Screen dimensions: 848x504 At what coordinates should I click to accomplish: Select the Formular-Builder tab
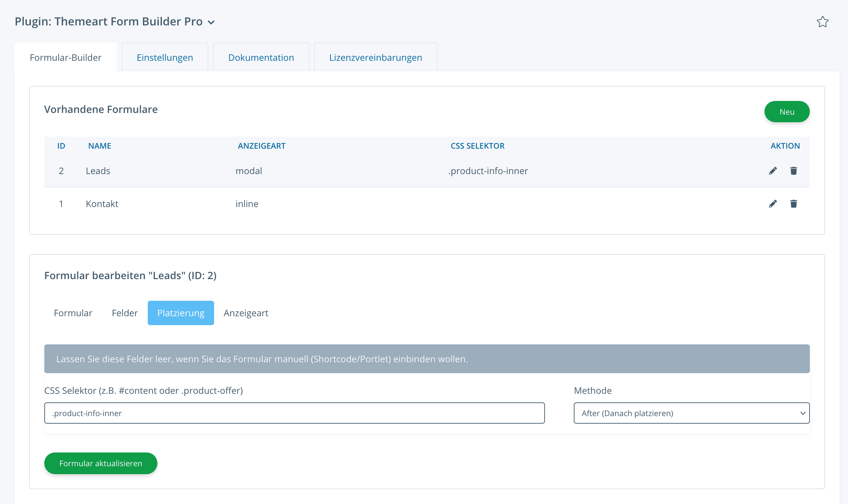pos(66,58)
